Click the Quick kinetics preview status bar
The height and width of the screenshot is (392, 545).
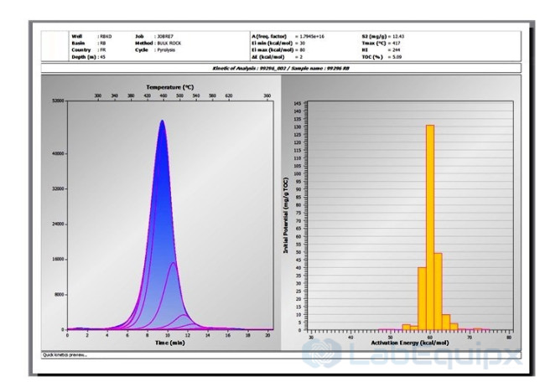point(65,354)
